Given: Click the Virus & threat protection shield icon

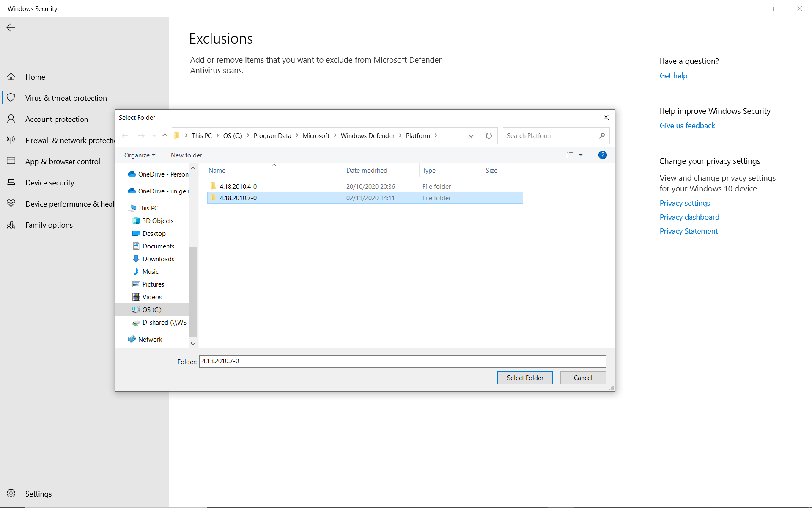Looking at the screenshot, I should click(11, 98).
